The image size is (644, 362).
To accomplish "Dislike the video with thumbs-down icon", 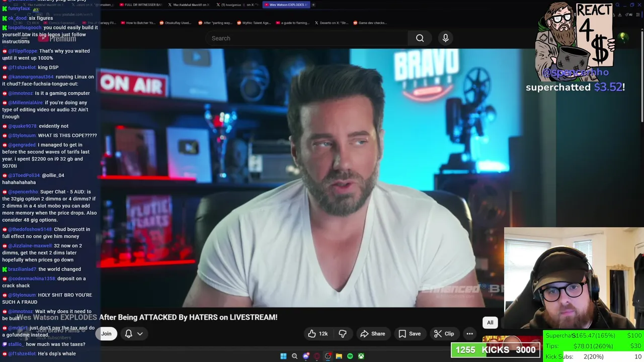I will pos(343,334).
